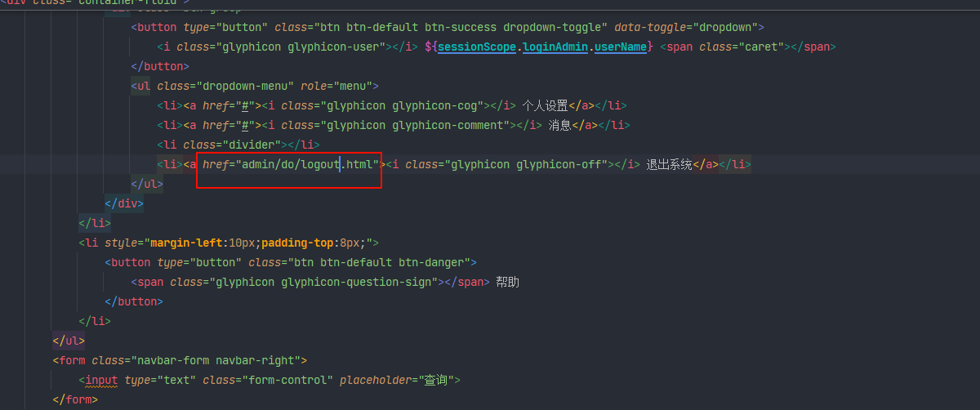Click the sessionScope reference in the expression
The image size is (980, 410).
click(x=477, y=47)
